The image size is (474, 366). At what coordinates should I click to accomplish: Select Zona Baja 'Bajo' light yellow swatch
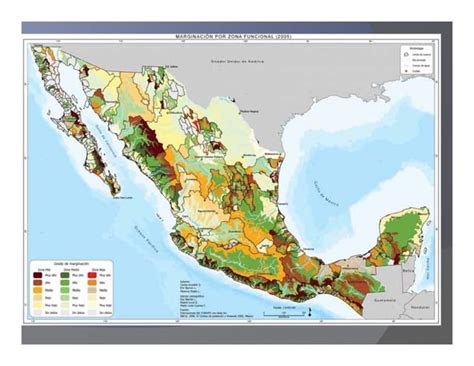(92, 298)
